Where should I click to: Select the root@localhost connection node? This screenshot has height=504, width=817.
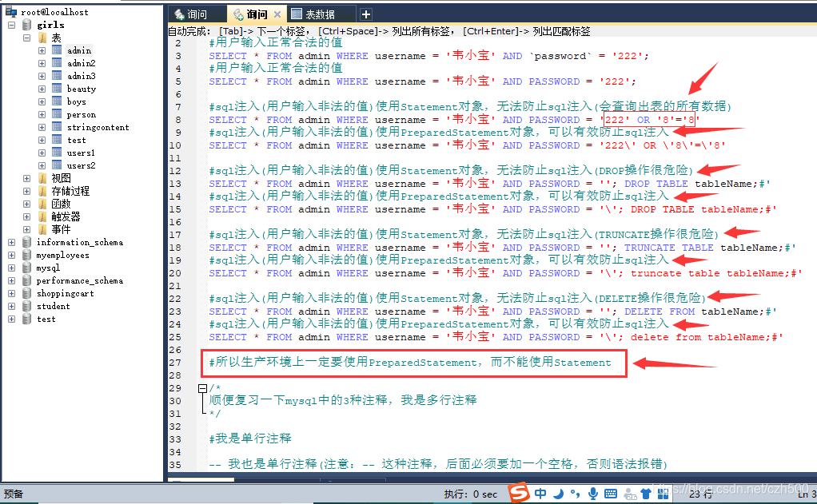54,11
